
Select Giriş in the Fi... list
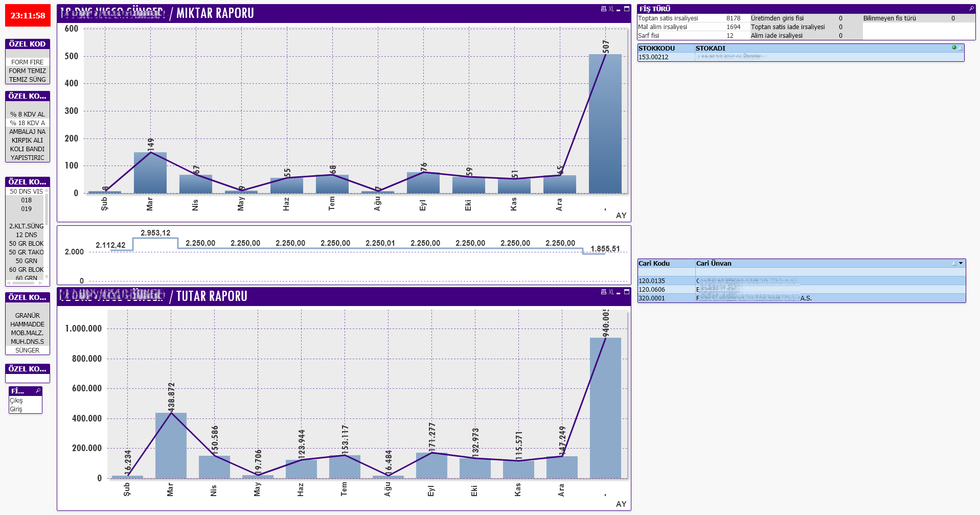point(16,409)
